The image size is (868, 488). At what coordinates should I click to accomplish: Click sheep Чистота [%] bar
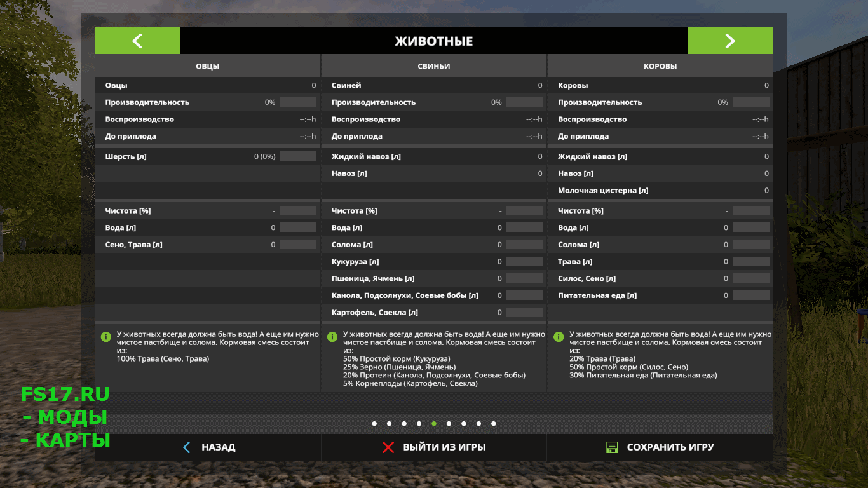298,210
